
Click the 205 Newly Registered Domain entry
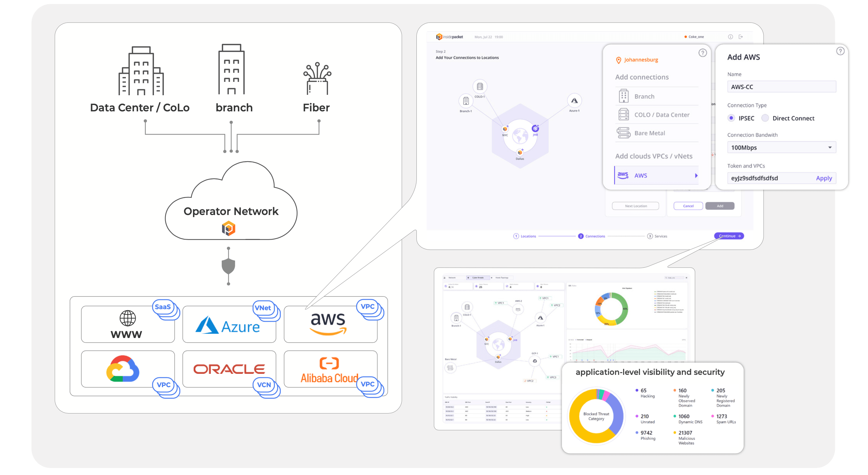723,398
